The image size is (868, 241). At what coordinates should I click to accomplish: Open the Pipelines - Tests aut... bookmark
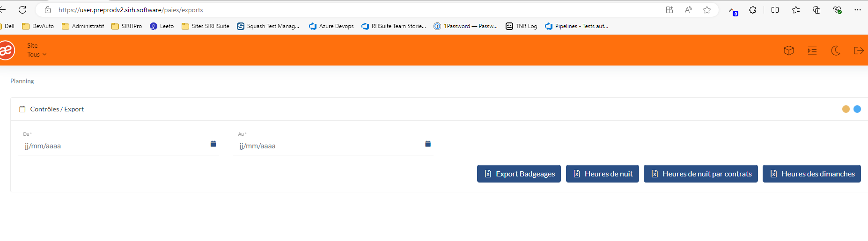point(577,26)
